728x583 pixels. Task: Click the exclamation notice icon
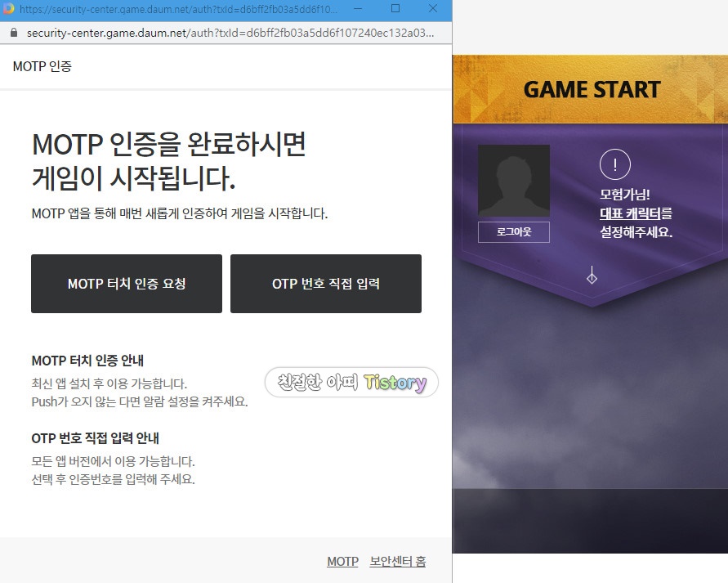tap(614, 164)
